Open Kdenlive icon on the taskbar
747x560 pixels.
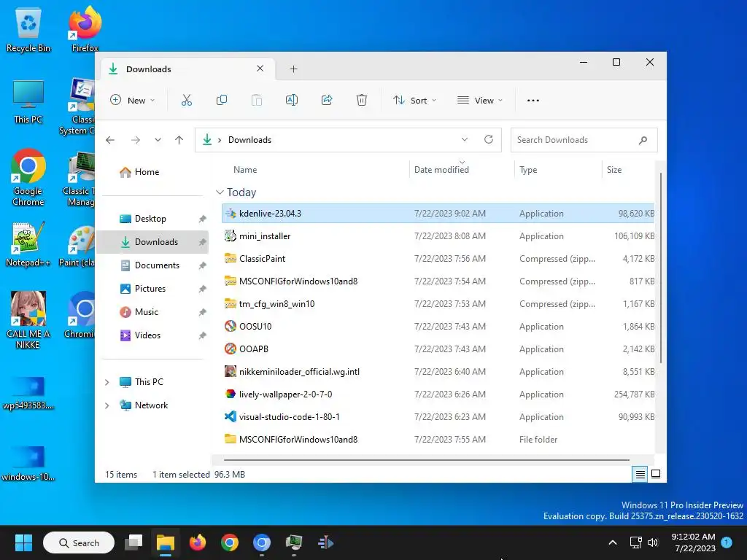(326, 542)
